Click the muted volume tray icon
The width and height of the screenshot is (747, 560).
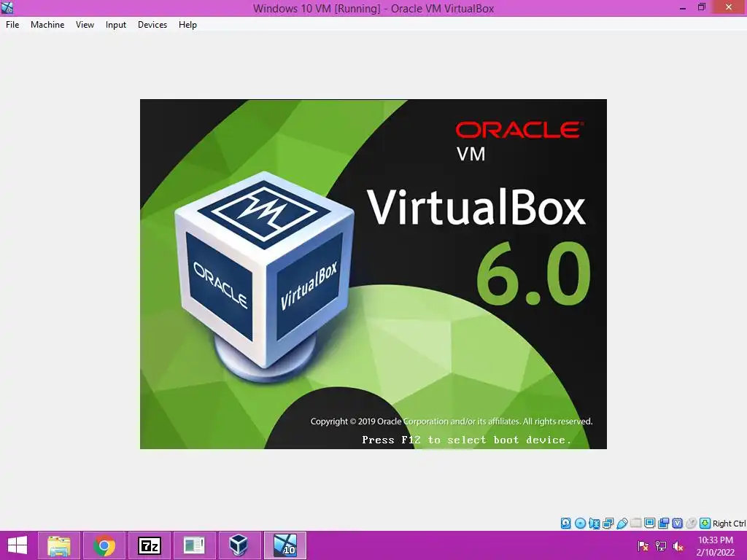678,546
